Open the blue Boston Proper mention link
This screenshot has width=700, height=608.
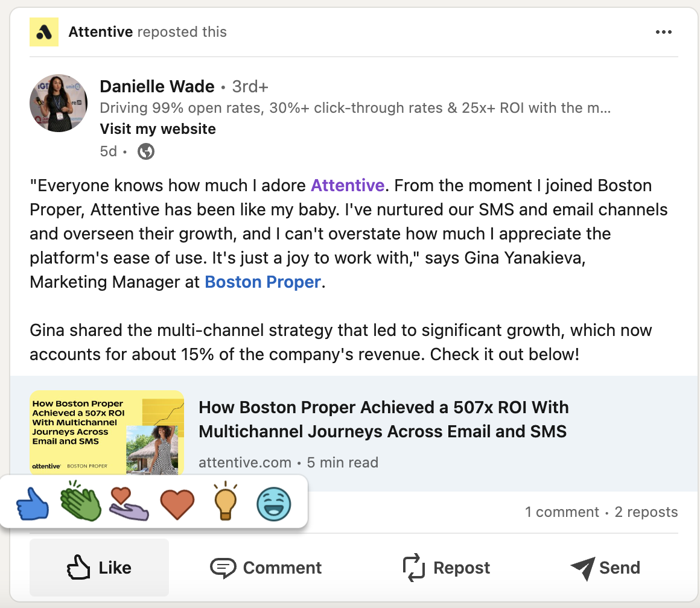coord(262,282)
